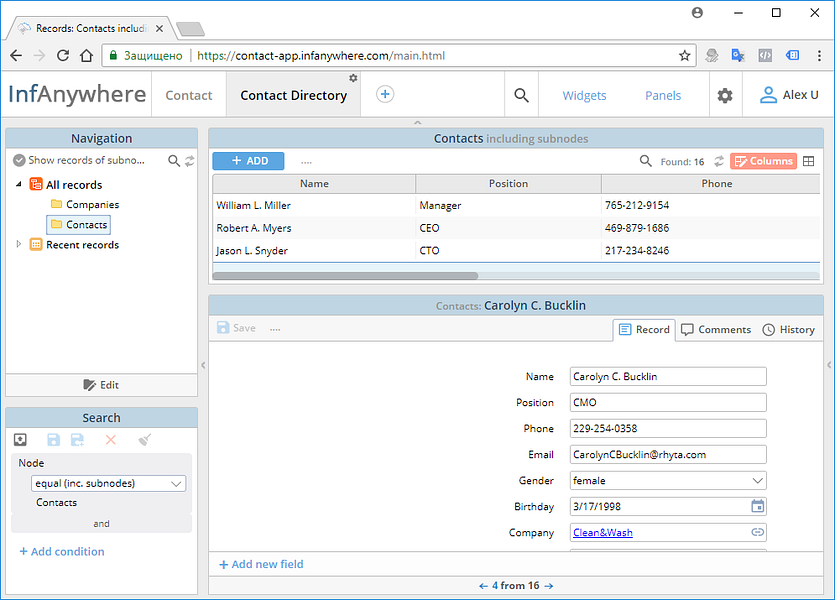Click contacts table horizontal scrollbar
Viewport: 835px width, 600px height.
click(345, 276)
